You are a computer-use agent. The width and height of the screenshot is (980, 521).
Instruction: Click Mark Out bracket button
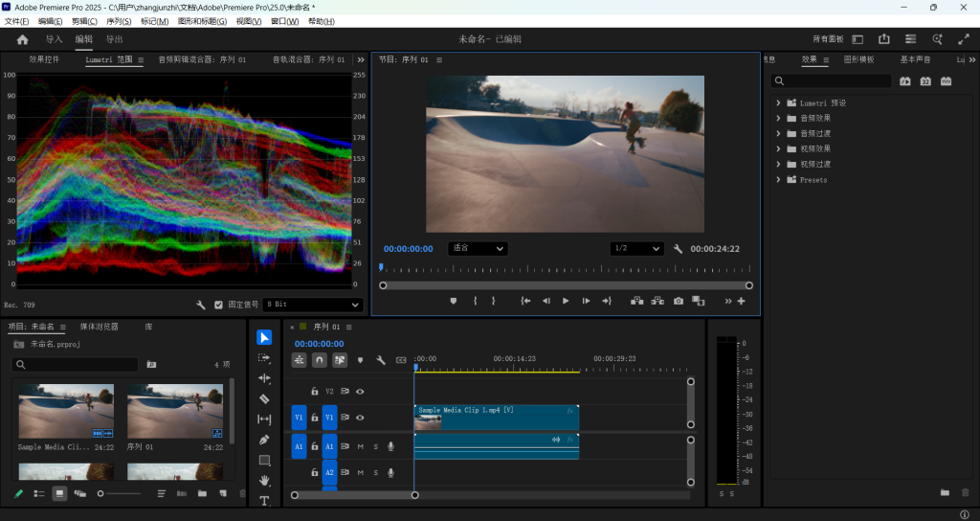[493, 301]
